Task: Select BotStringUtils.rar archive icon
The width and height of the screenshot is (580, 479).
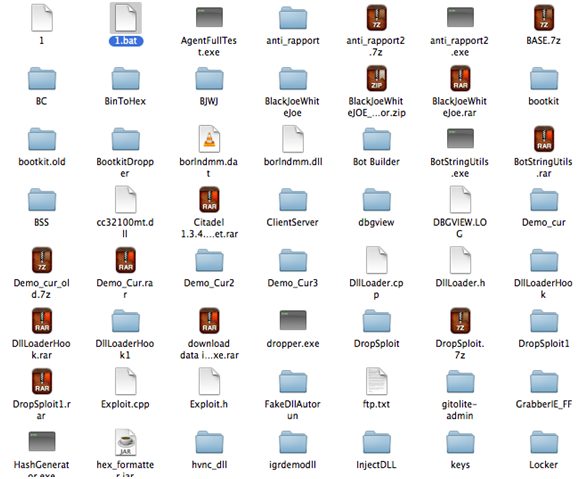Action: click(544, 139)
